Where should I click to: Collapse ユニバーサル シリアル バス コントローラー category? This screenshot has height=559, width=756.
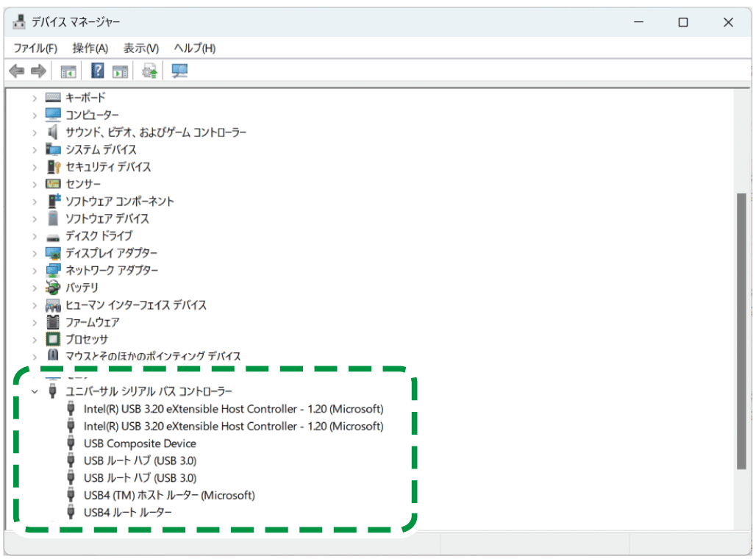click(x=35, y=391)
